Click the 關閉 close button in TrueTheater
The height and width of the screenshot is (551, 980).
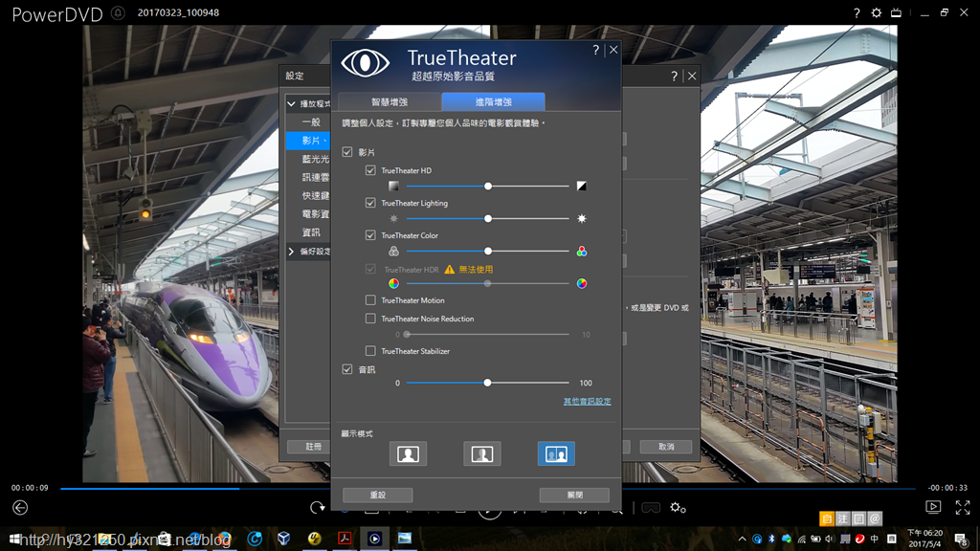pos(574,495)
